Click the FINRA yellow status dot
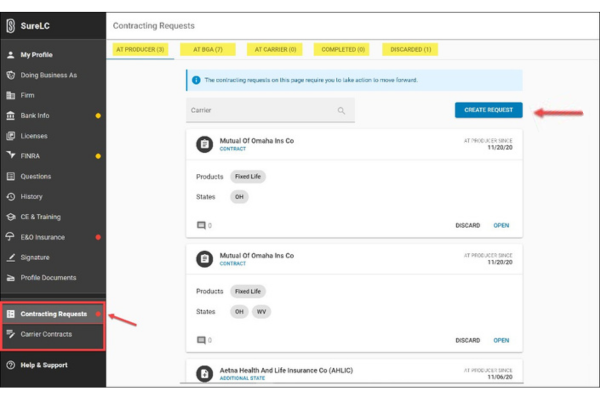 click(98, 156)
